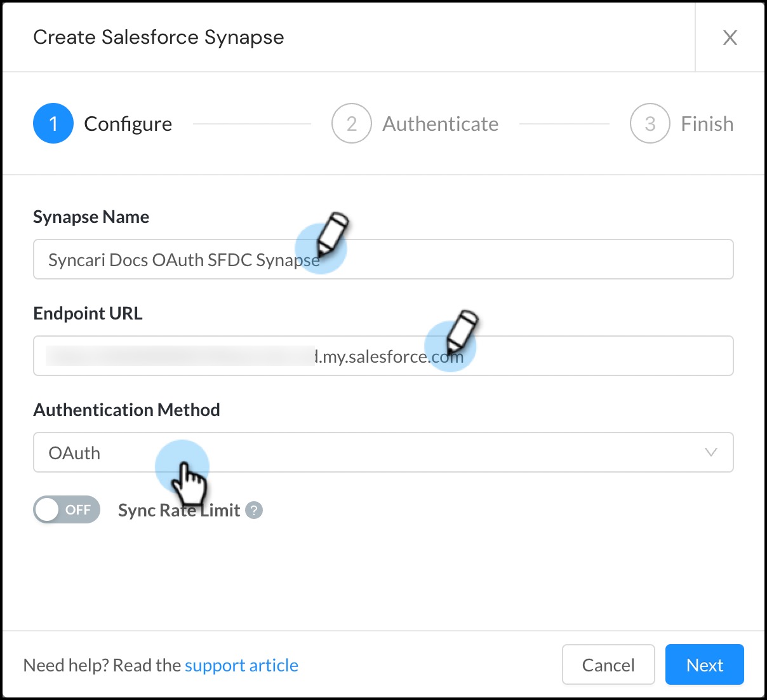The width and height of the screenshot is (767, 700).
Task: Open the OAuth authentication method dropdown
Action: tap(382, 452)
